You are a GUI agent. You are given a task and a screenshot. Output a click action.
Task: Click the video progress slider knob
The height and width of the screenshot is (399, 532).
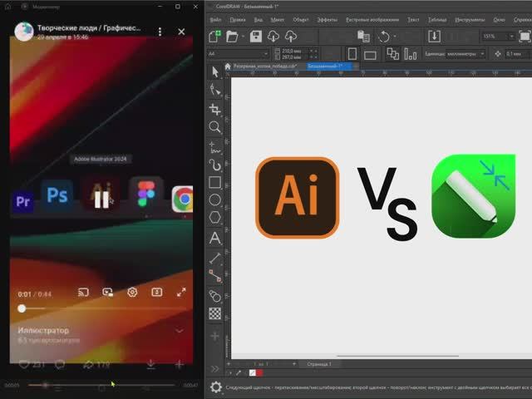click(x=22, y=308)
